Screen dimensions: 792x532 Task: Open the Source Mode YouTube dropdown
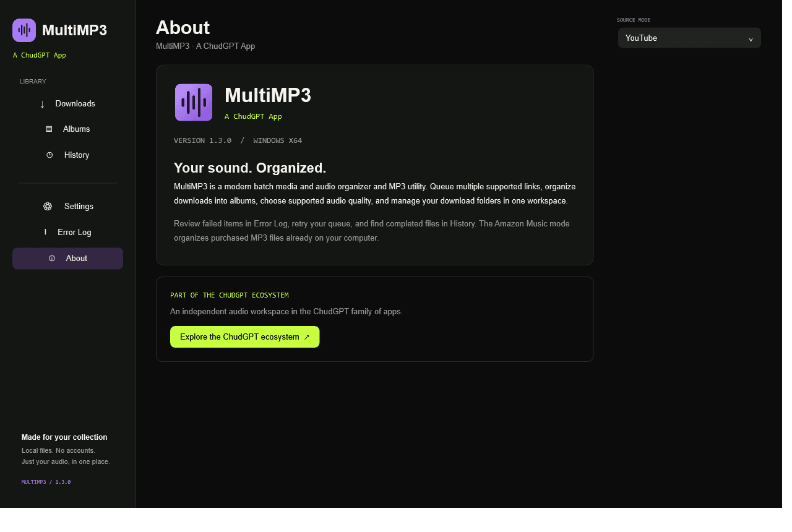(x=689, y=38)
